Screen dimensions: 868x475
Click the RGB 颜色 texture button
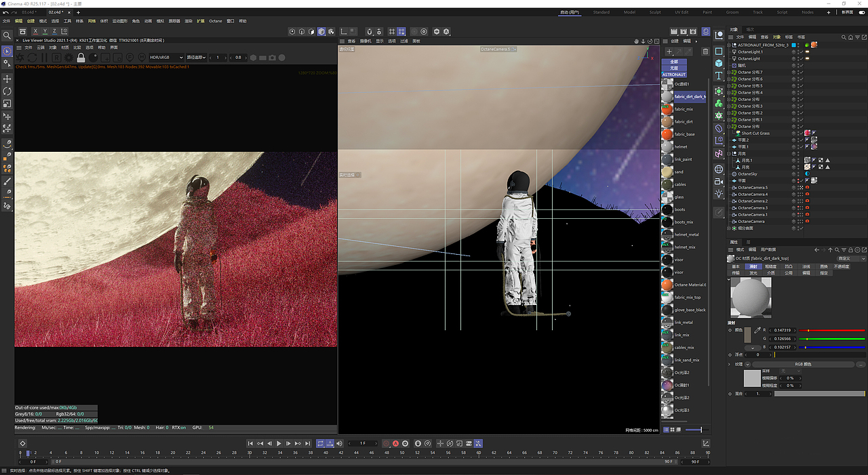804,365
